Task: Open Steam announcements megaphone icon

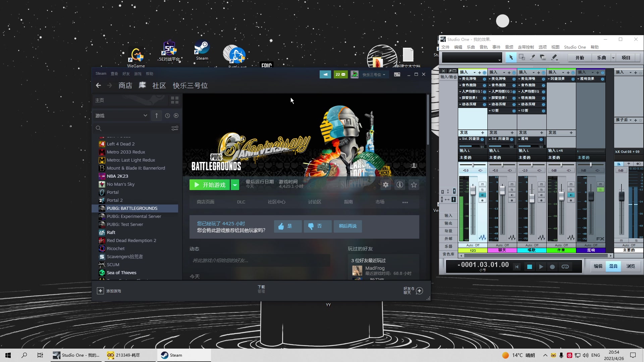Action: 325,74
